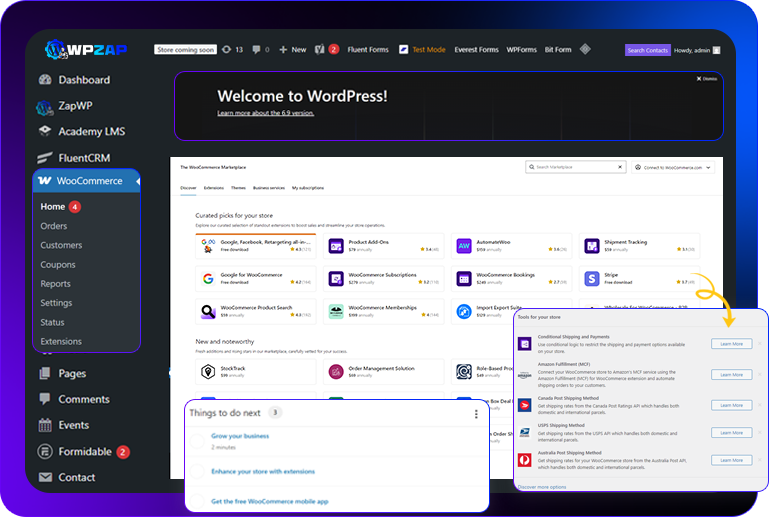Click the Stripe extension icon

point(591,279)
